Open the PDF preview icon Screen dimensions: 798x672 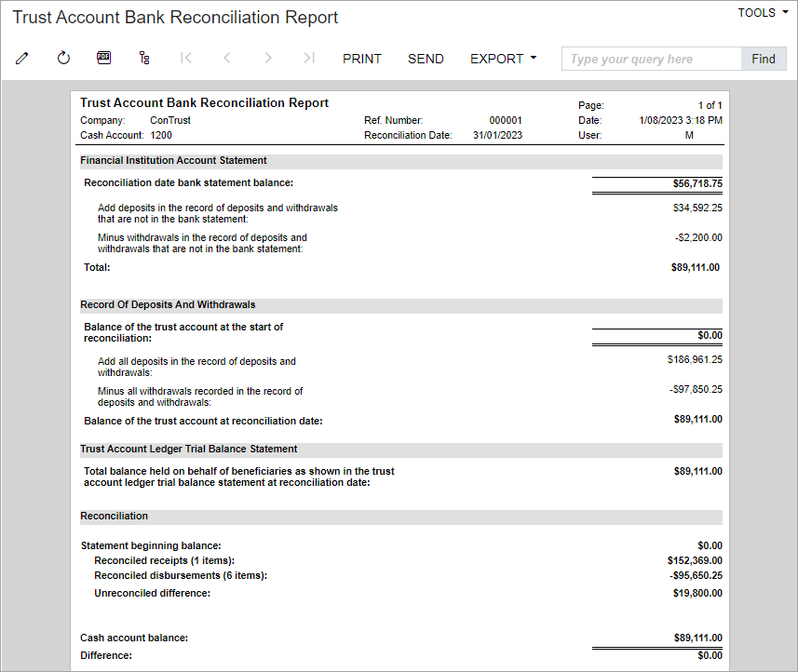click(103, 58)
